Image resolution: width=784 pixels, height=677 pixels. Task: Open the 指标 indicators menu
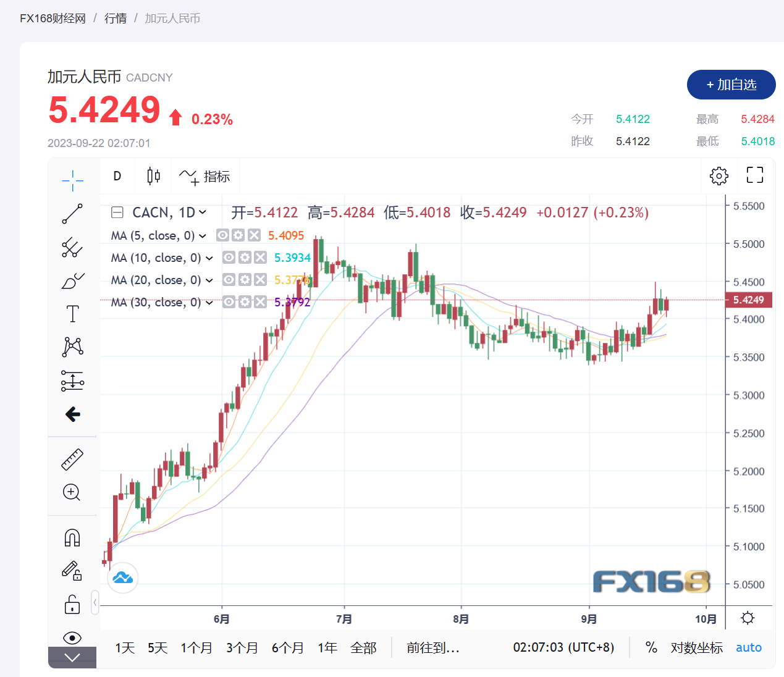click(x=205, y=177)
